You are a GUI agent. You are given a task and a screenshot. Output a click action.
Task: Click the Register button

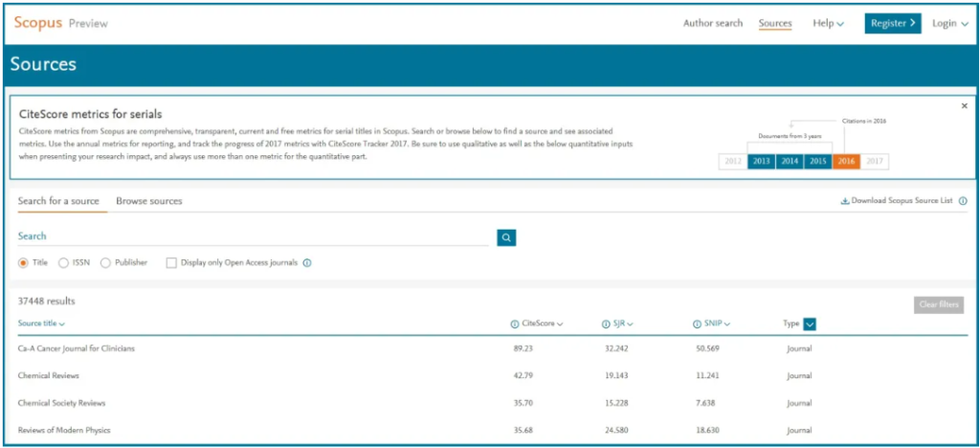click(x=892, y=24)
